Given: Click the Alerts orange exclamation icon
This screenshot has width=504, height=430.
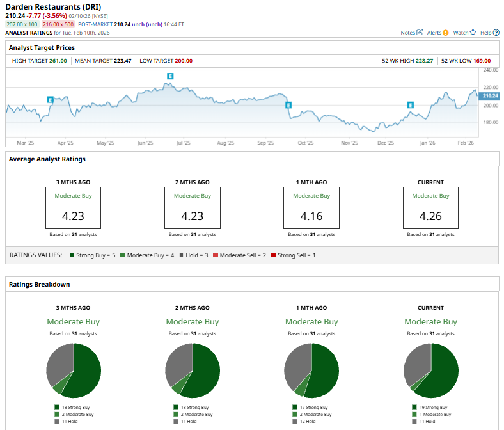Looking at the screenshot, I should pyautogui.click(x=446, y=33).
